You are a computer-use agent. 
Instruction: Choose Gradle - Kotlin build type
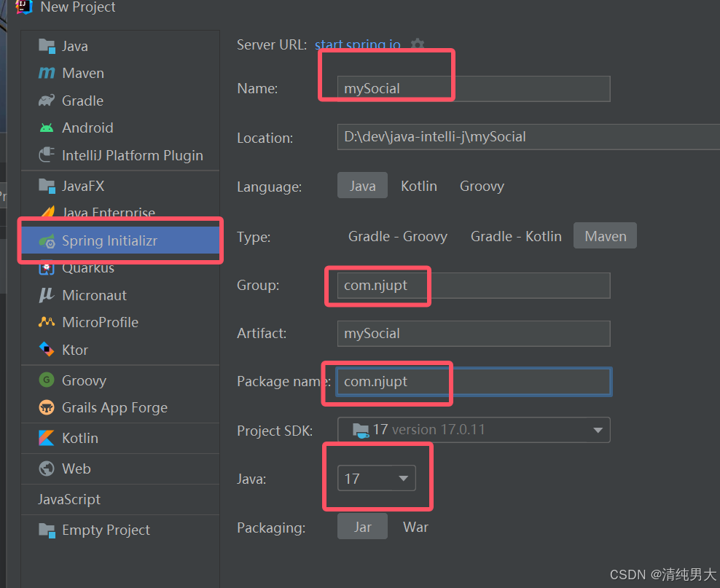pos(516,236)
